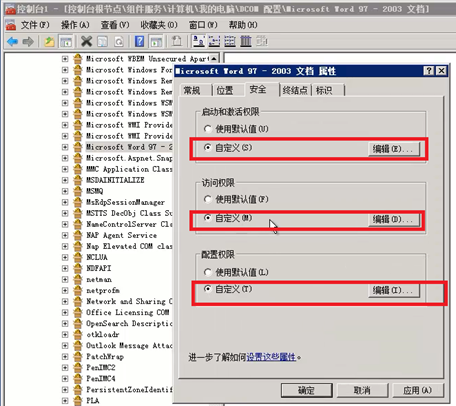Click 编辑(D)... for access permissions
456x406 pixels.
tap(394, 219)
